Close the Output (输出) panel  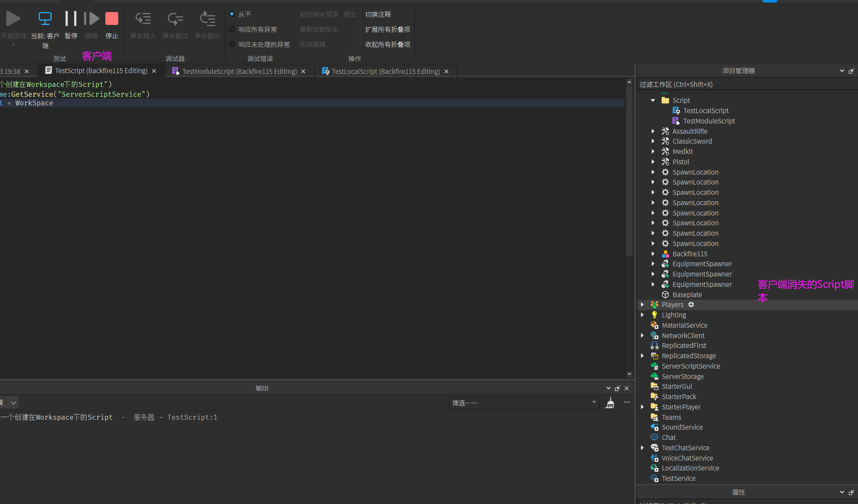tap(627, 388)
